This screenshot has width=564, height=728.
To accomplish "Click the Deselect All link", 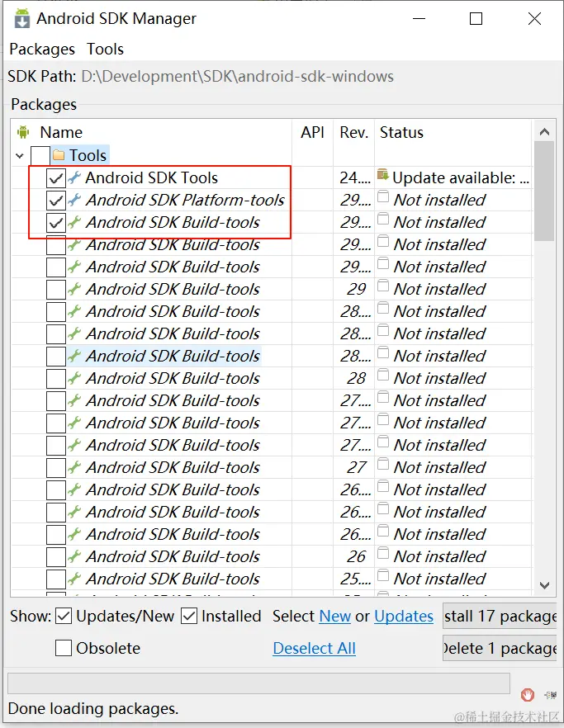I will pos(315,648).
